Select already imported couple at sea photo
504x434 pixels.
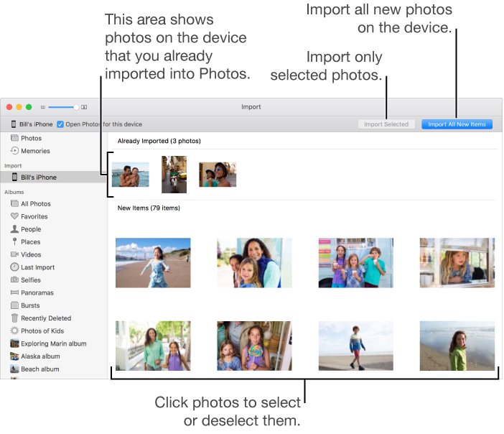(x=131, y=175)
